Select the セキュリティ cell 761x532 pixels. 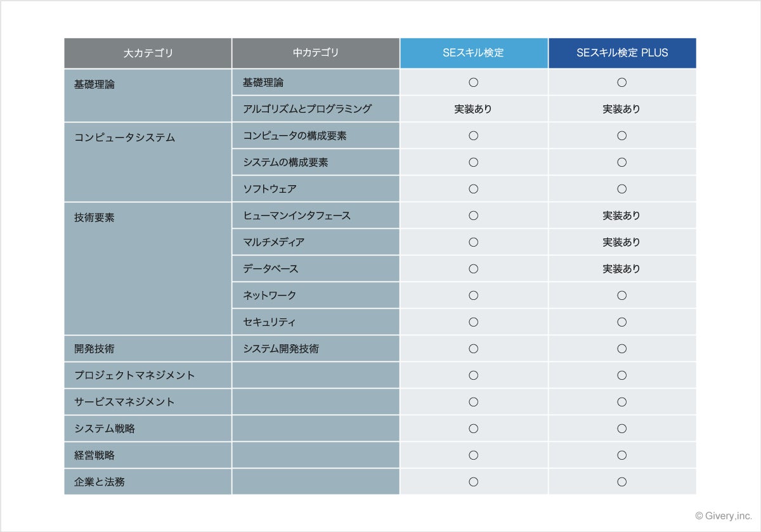(316, 322)
